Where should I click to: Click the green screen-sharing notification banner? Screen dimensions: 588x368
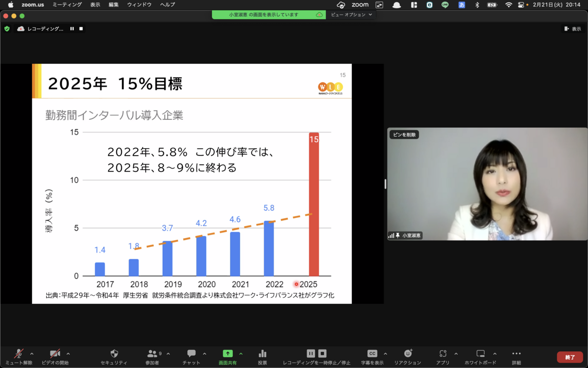click(269, 15)
